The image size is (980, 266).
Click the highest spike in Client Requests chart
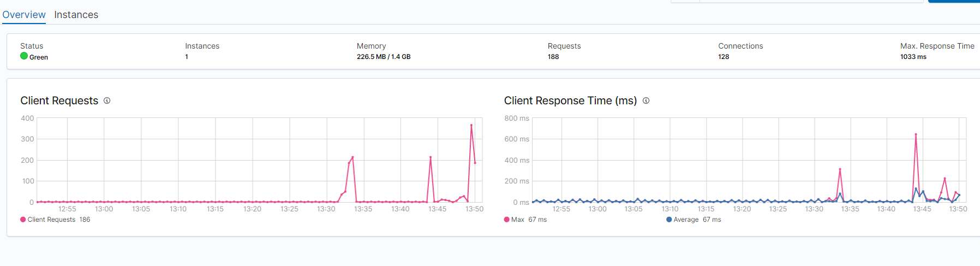(471, 125)
